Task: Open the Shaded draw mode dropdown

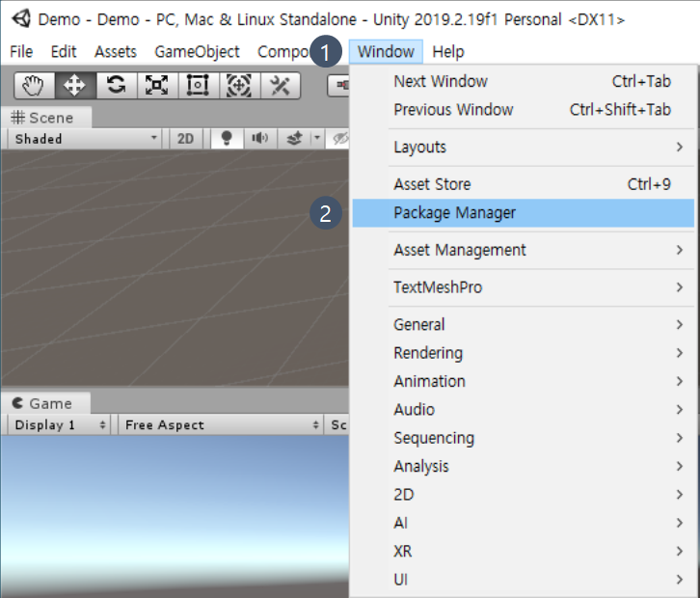Action: [x=85, y=139]
